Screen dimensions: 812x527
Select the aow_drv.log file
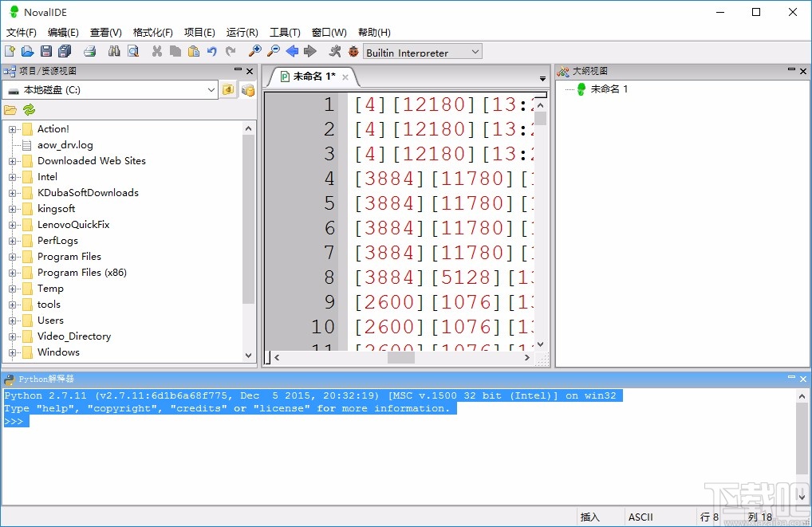pyautogui.click(x=65, y=145)
